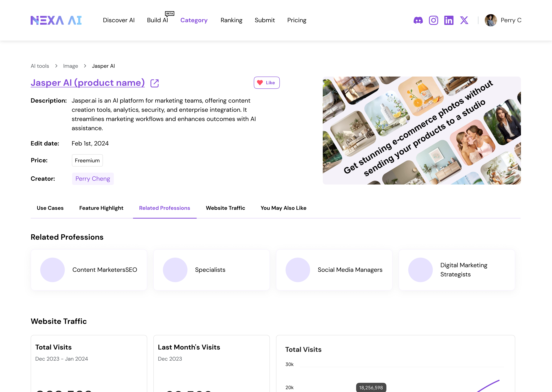Open the e-commerce photos preview image
This screenshot has width=552, height=392.
(421, 131)
